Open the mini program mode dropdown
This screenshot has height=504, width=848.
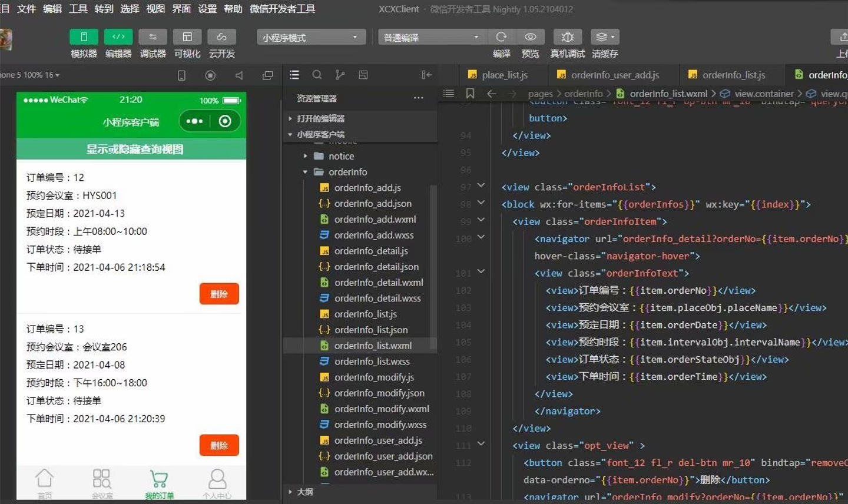tap(311, 37)
